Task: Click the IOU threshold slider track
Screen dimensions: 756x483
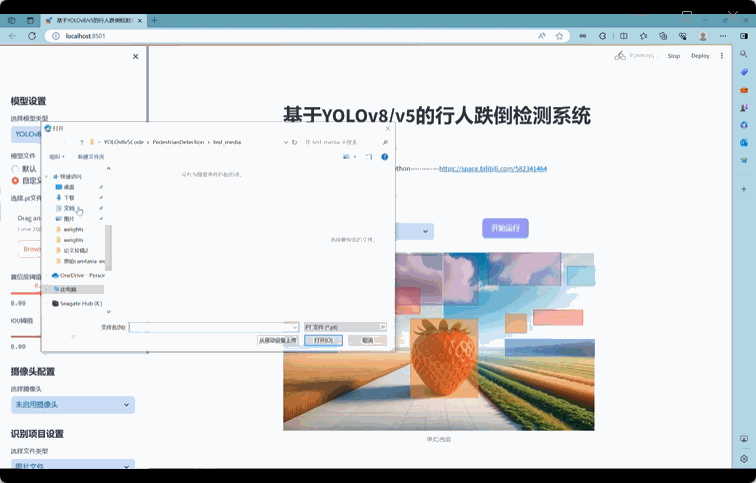Action: coord(26,336)
